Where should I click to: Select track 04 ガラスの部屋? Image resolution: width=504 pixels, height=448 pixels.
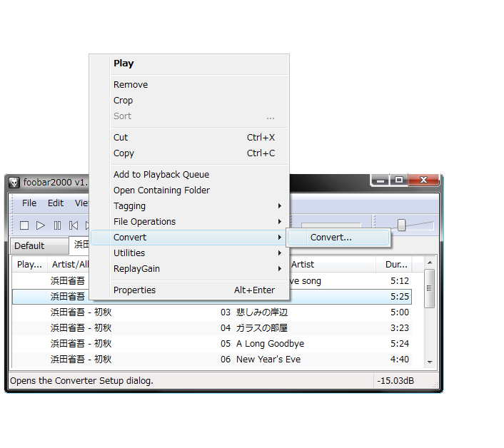tap(211, 328)
